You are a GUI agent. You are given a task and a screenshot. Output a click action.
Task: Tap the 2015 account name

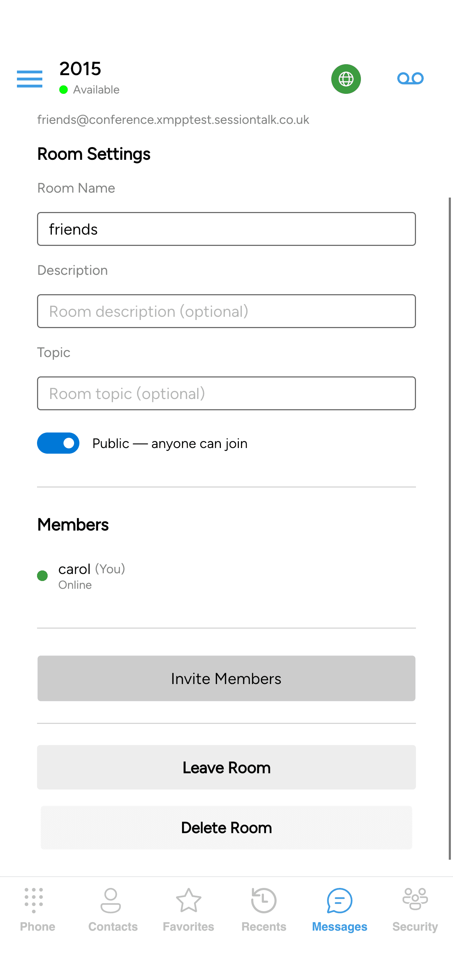point(80,69)
